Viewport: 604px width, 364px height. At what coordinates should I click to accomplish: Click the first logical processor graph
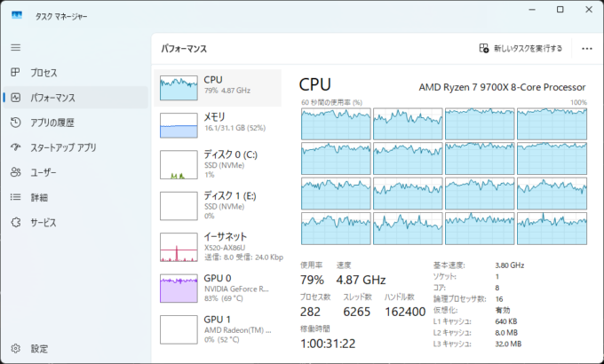336,123
